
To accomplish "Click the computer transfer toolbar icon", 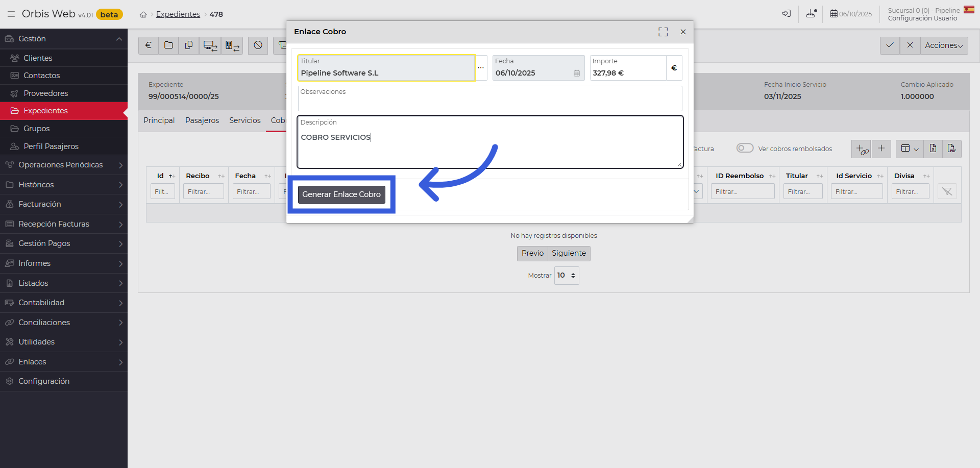I will 210,45.
